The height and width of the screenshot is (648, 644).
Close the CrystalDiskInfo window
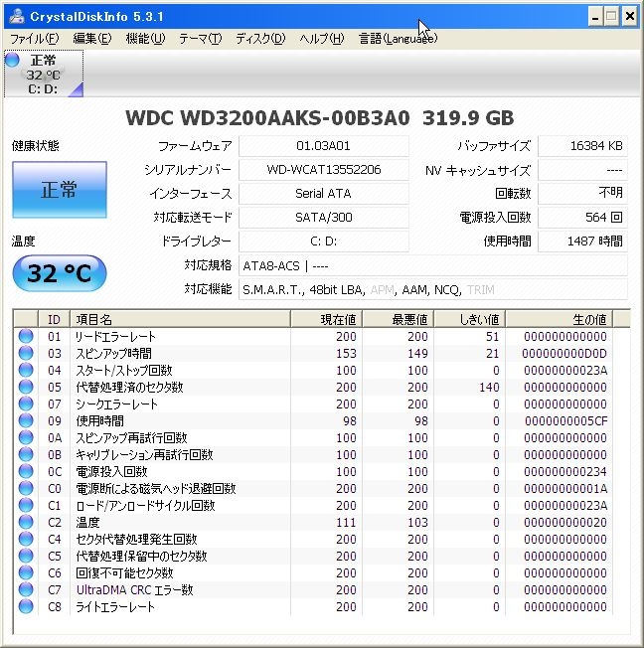[630, 17]
